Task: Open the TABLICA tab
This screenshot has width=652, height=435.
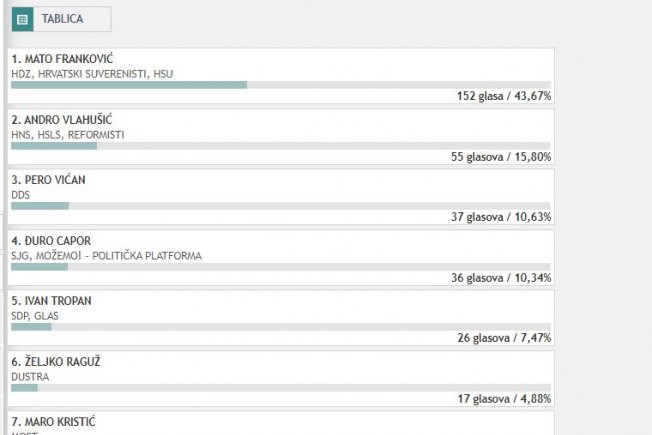Action: tap(62, 19)
